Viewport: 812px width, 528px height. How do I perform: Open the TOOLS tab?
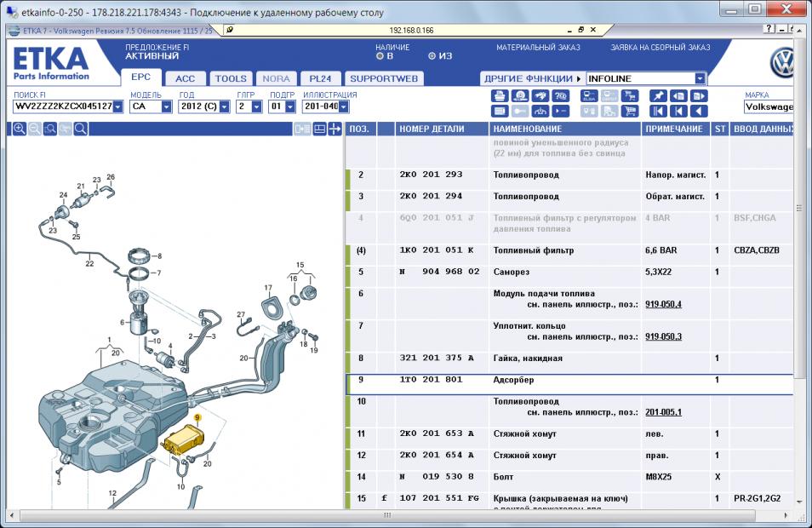[x=231, y=78]
